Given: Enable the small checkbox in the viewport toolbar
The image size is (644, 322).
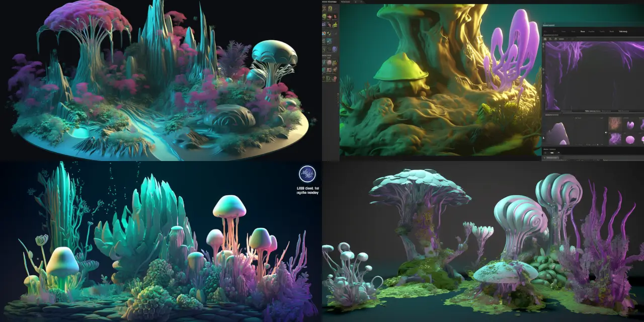Looking at the screenshot, I should [x=567, y=39].
